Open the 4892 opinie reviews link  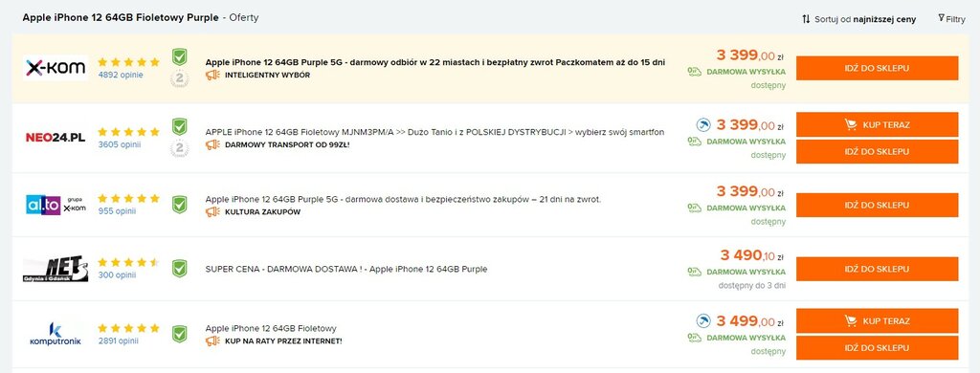tap(121, 75)
